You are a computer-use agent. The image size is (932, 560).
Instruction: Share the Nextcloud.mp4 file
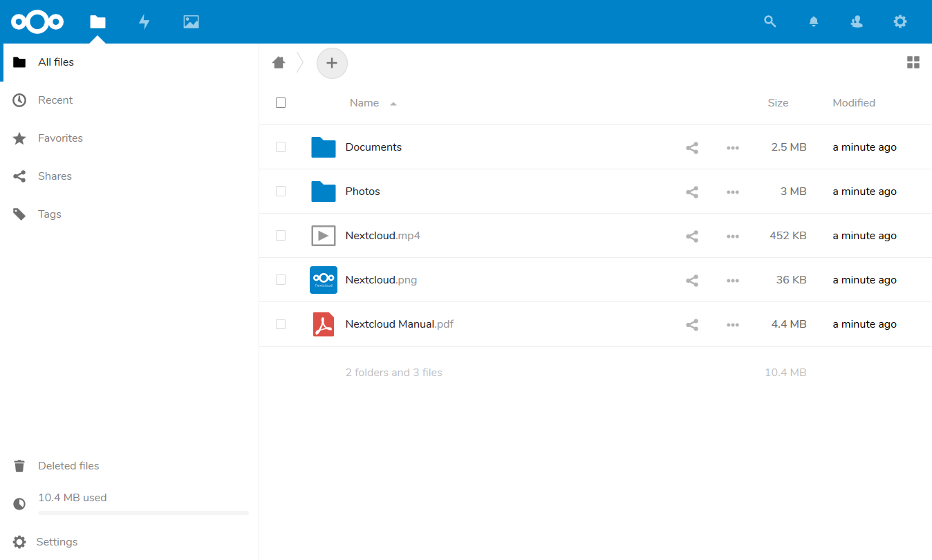point(692,236)
